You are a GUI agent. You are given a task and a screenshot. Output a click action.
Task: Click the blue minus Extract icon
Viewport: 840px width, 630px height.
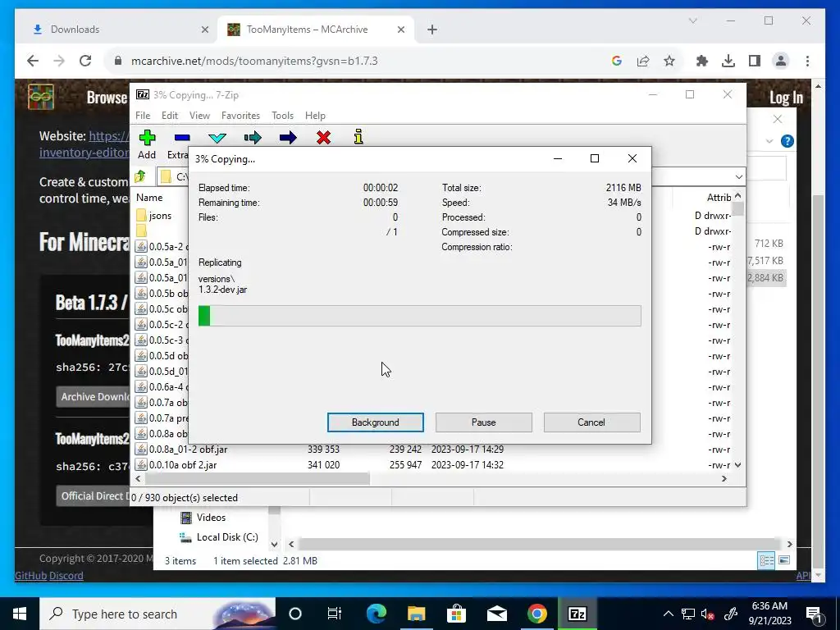182,138
